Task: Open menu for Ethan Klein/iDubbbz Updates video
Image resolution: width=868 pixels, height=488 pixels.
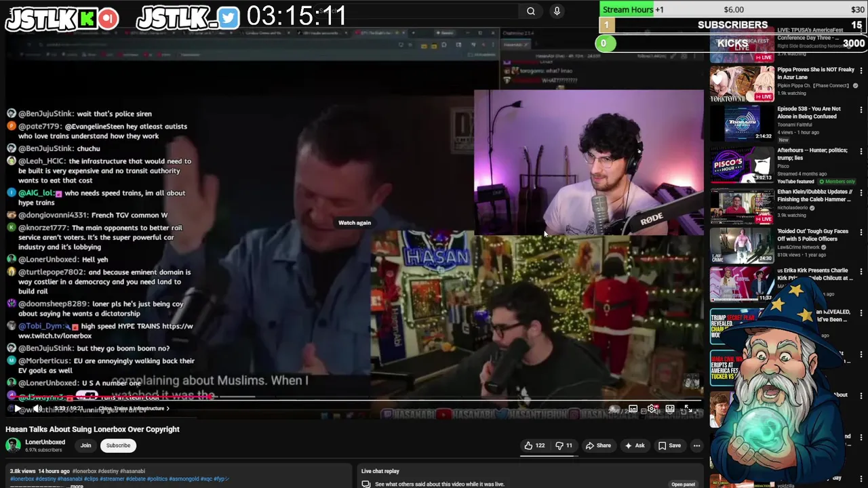Action: point(861,192)
